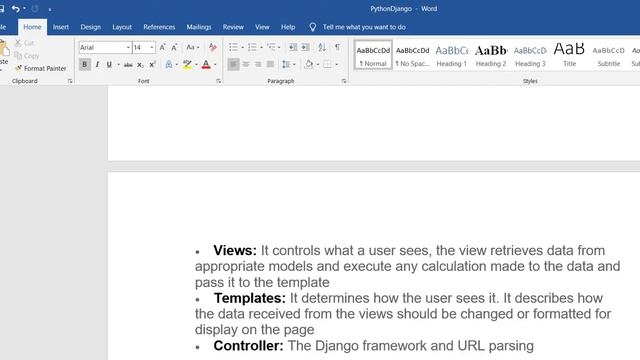
Task: Open the undo history dropdown arrow
Action: [x=24, y=9]
